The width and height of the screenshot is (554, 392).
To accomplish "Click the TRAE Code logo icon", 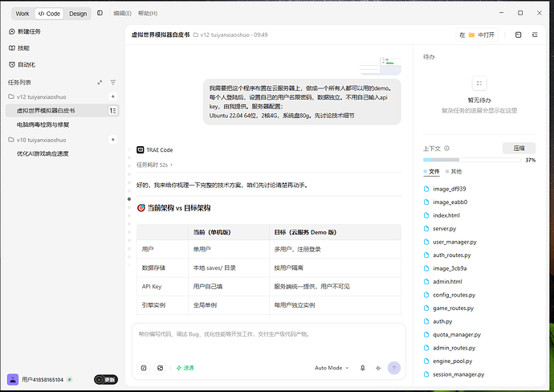I will tap(141, 150).
